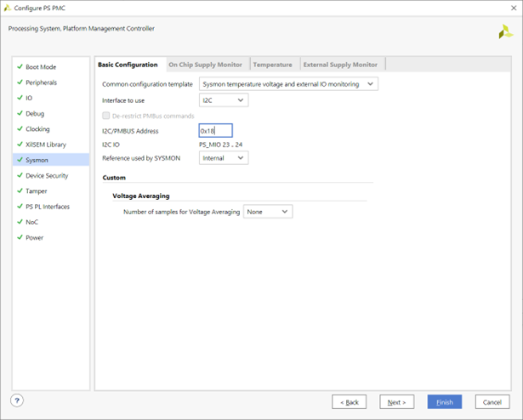Switch to On Chip Supply Monitor tab

(206, 65)
